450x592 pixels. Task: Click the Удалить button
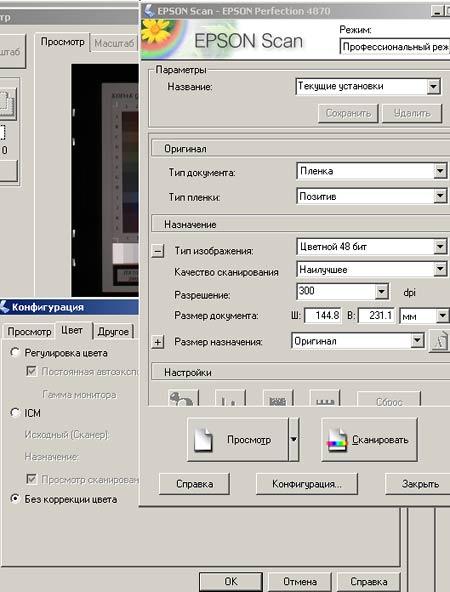tap(412, 113)
